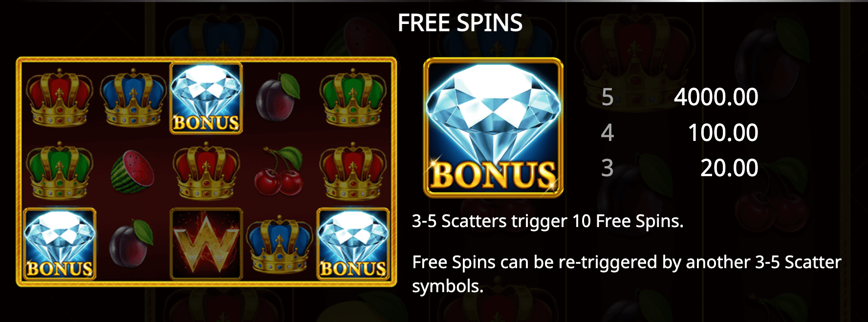
Task: Click the bottom-row blue crown symbol
Action: click(280, 244)
